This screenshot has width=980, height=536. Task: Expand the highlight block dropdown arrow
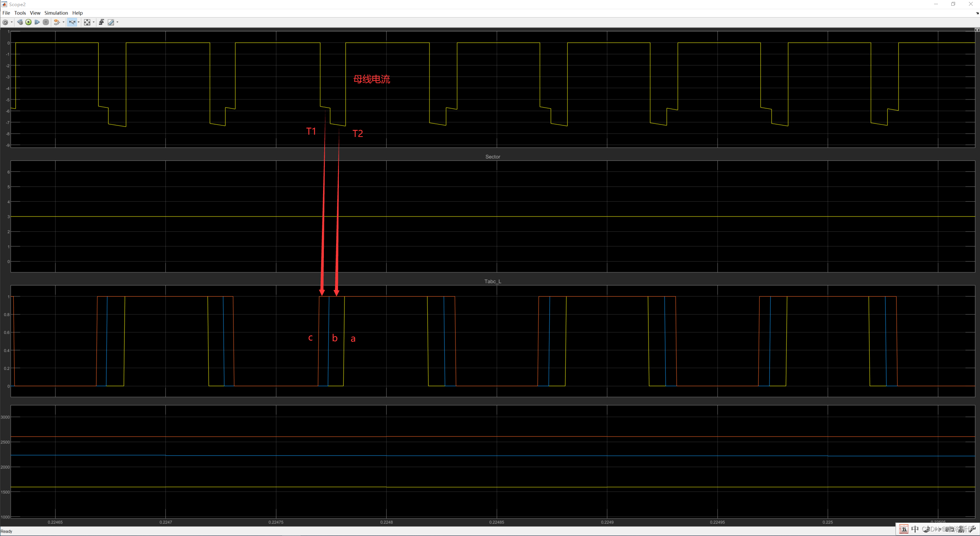(x=64, y=22)
